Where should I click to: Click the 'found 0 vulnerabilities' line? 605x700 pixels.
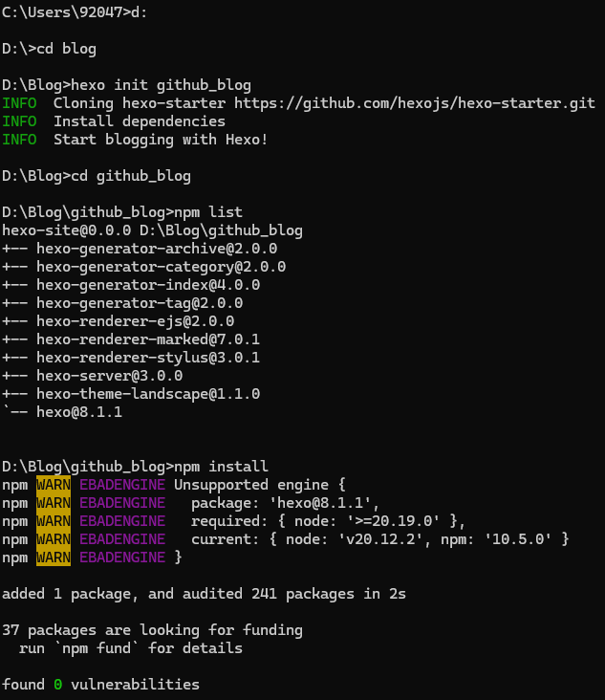coord(100,685)
